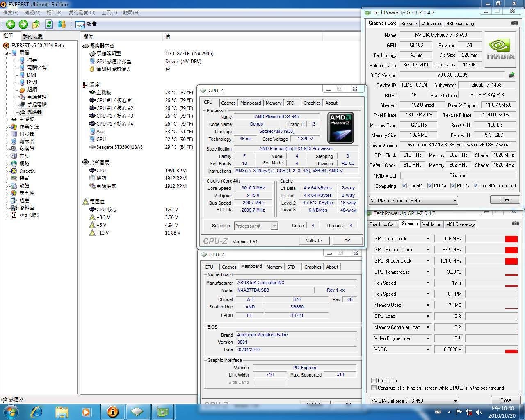Click the Refresh icon in EVEREST toolbar
This screenshot has height=420, width=525.
pyautogui.click(x=49, y=24)
